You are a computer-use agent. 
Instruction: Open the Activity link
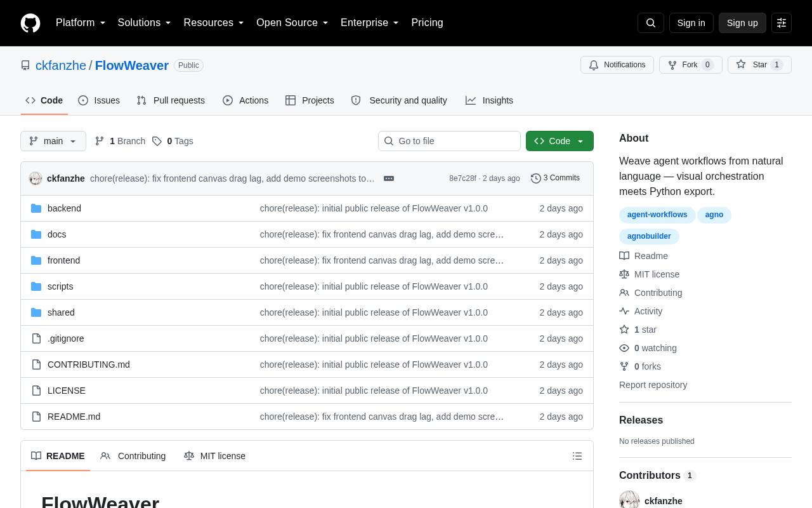pos(641,311)
